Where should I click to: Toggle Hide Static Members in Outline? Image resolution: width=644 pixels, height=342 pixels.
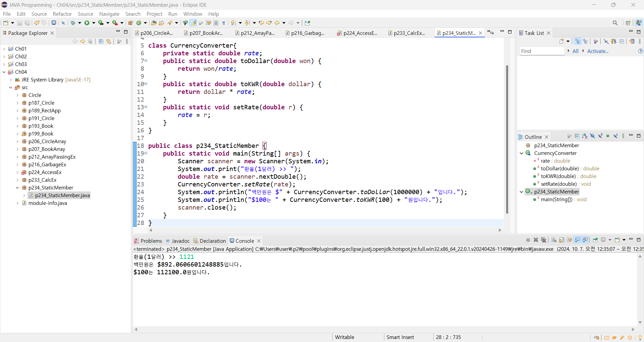600,136
